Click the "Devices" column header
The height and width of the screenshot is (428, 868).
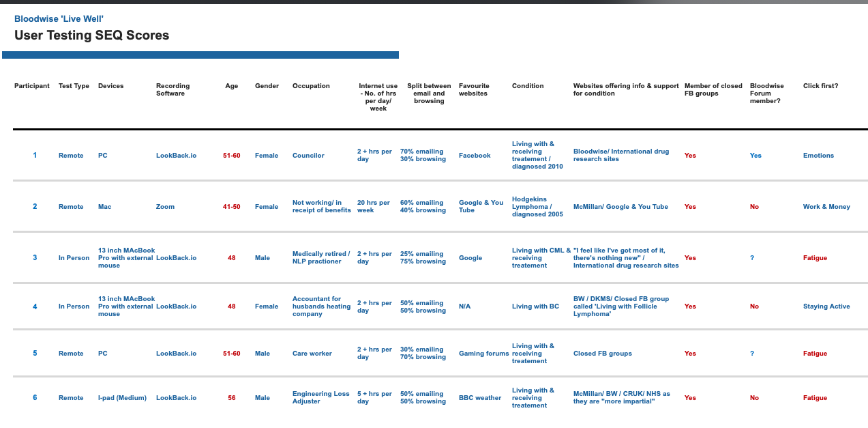click(x=110, y=86)
